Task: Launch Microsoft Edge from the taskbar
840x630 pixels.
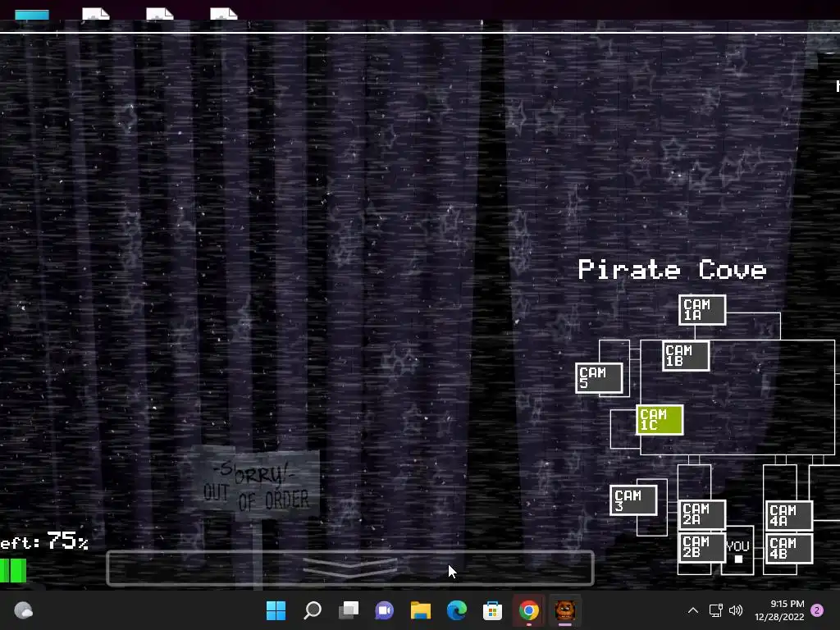Action: tap(456, 610)
